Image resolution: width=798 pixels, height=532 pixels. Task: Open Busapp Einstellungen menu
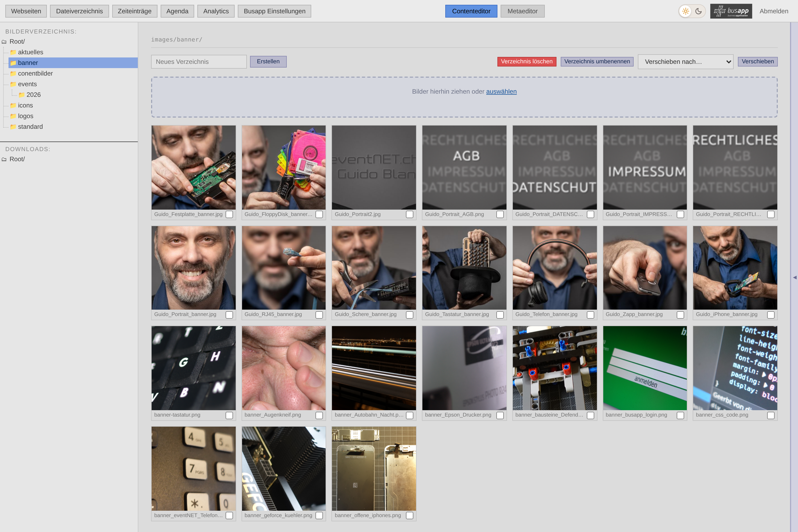(275, 11)
